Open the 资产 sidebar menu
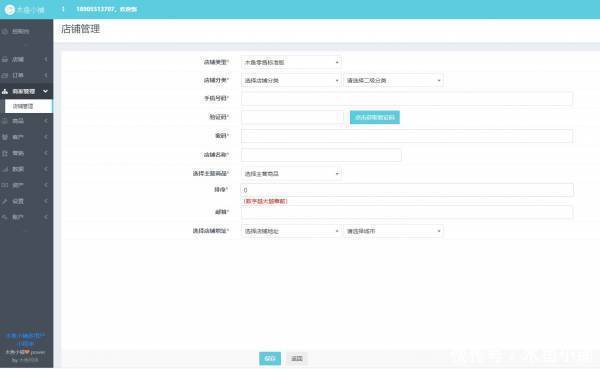Viewport: 600px width, 369px height. click(x=18, y=185)
